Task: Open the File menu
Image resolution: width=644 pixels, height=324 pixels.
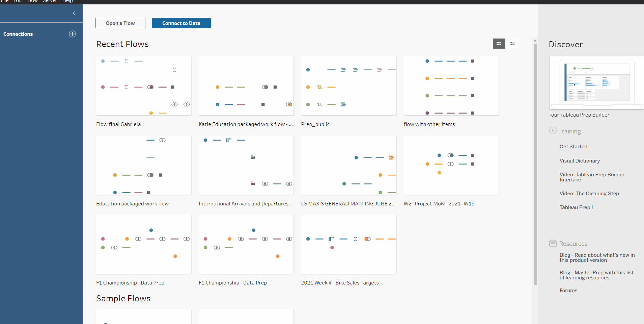Action: pyautogui.click(x=4, y=1)
